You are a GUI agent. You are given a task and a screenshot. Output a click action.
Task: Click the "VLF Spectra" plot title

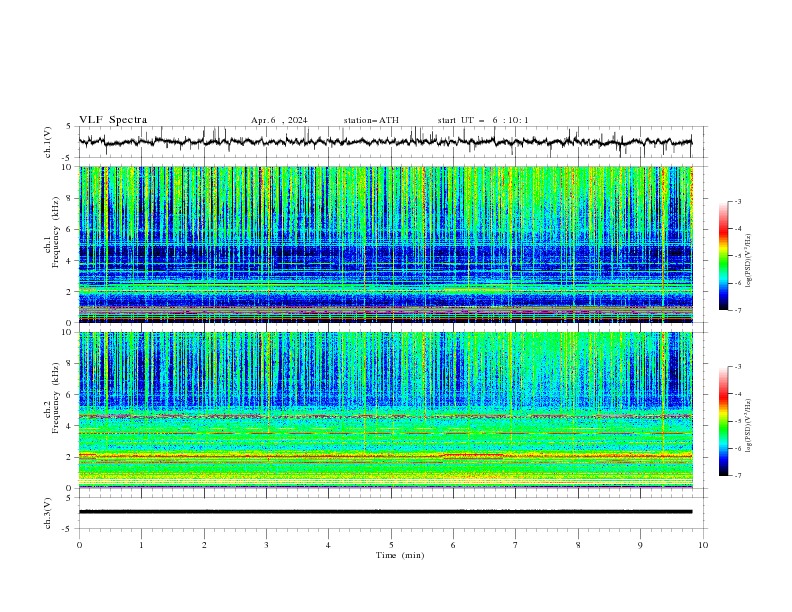(x=113, y=120)
